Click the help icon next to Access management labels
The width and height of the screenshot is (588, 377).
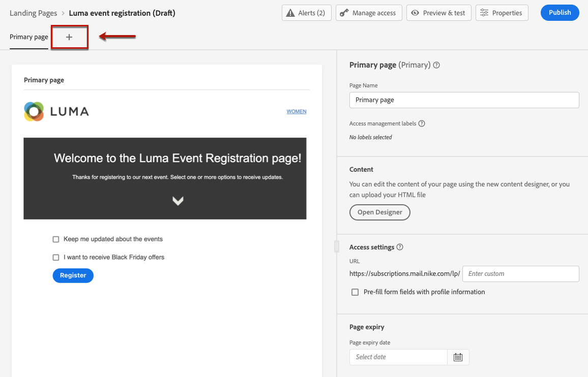tap(422, 123)
